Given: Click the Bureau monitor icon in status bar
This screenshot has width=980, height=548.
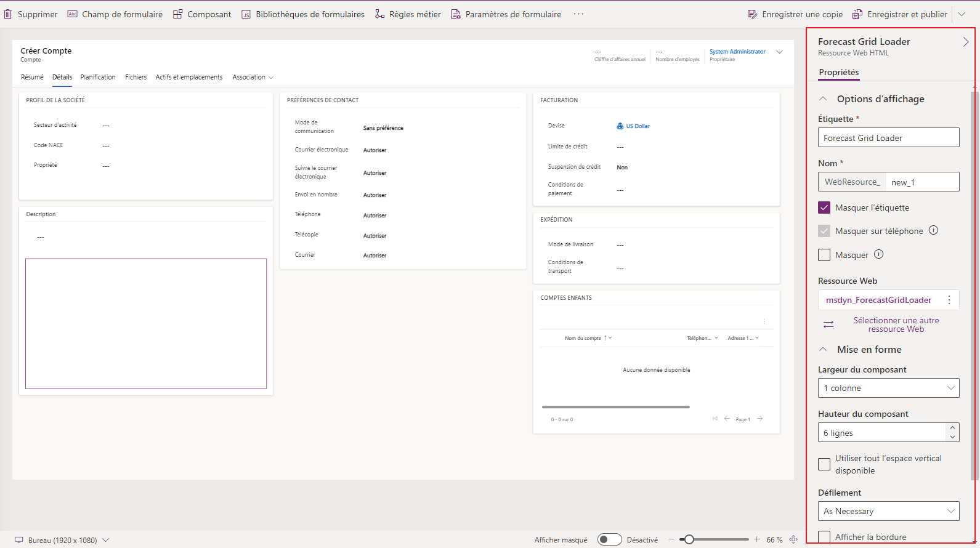Looking at the screenshot, I should click(x=18, y=540).
